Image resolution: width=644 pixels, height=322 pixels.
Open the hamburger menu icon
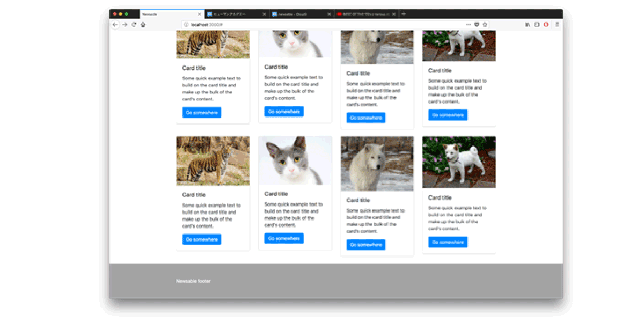(557, 25)
